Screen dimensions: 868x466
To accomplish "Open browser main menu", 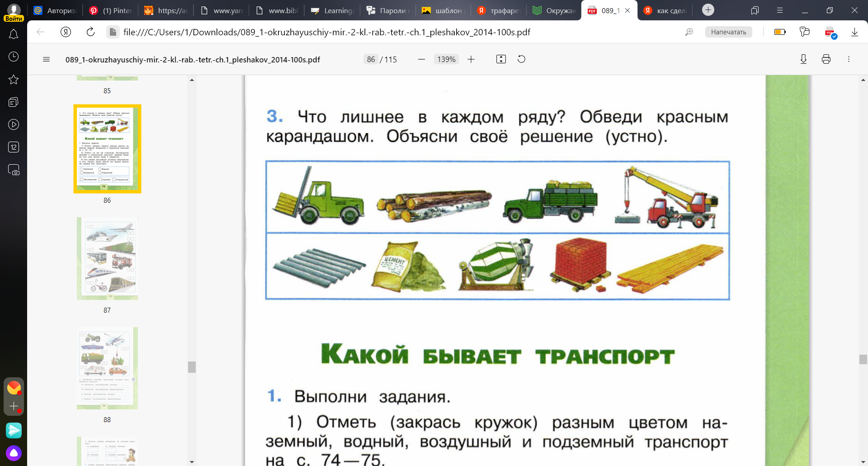I will (780, 10).
